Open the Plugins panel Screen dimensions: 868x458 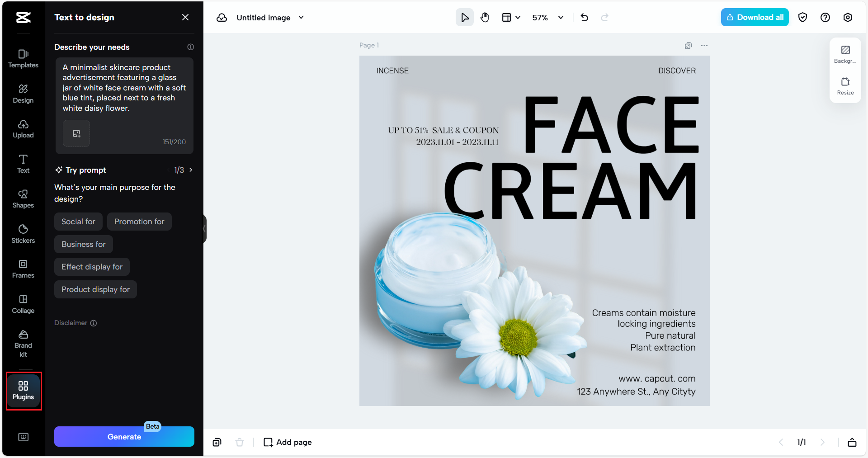(x=23, y=390)
